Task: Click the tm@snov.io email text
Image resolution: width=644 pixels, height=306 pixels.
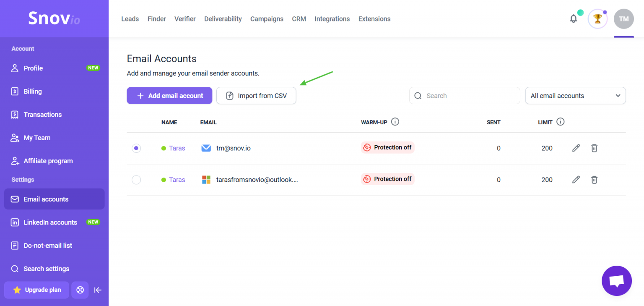Action: tap(234, 148)
